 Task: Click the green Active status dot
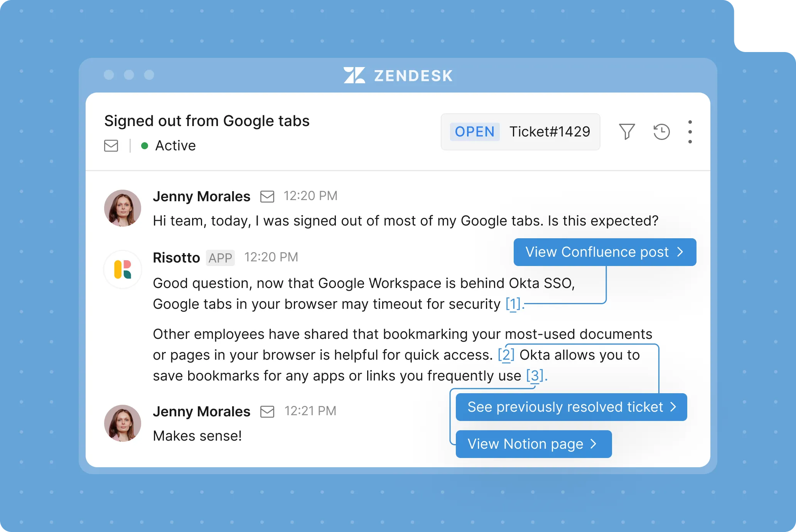click(145, 146)
